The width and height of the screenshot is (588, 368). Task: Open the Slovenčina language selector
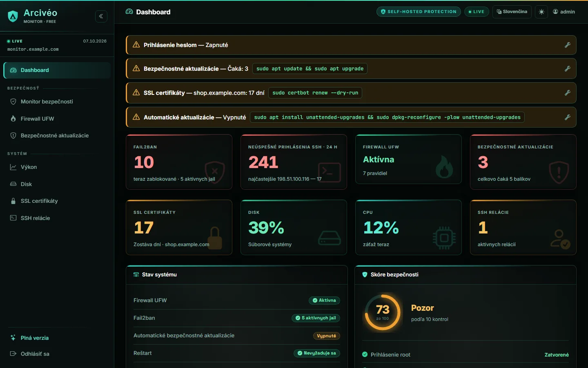click(512, 12)
